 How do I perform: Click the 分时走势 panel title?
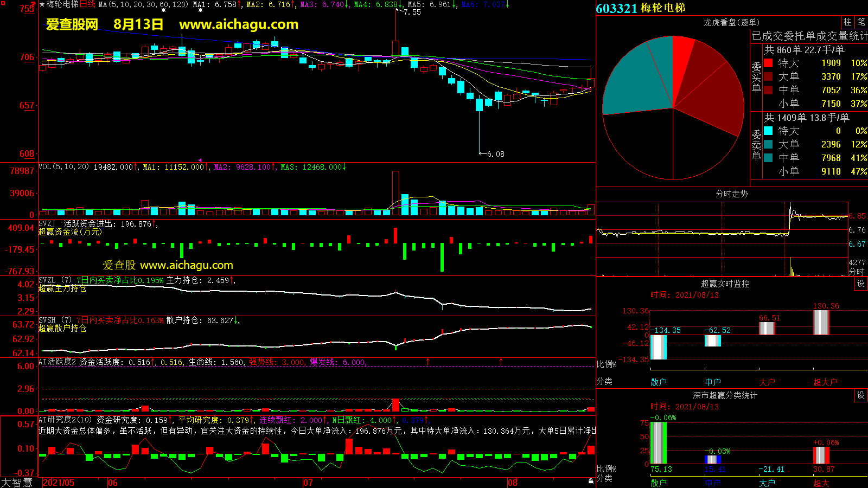click(x=731, y=194)
